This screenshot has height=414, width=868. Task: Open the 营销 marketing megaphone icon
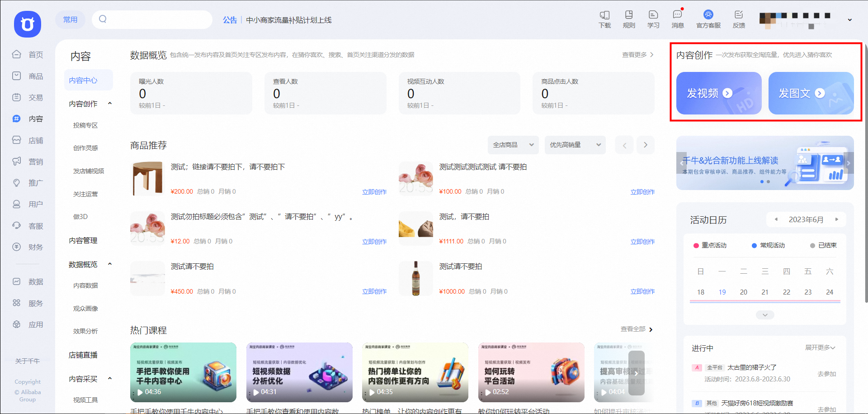point(17,162)
